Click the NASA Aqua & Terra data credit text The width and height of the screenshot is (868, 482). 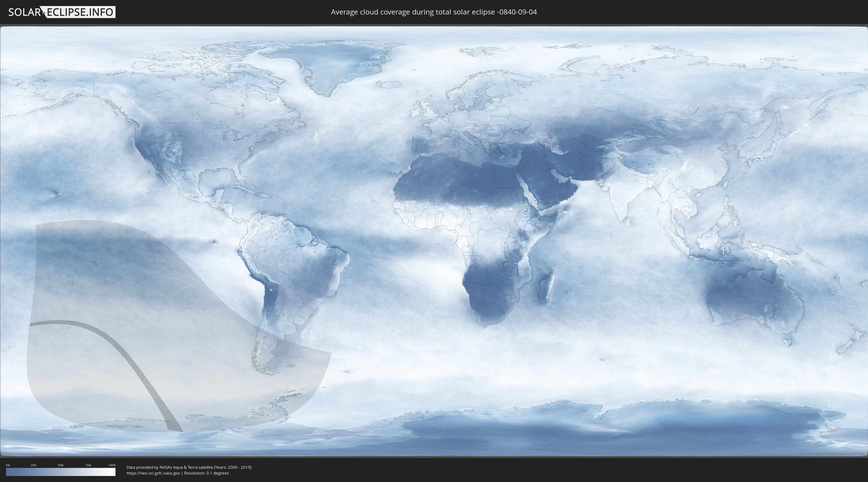click(x=189, y=467)
